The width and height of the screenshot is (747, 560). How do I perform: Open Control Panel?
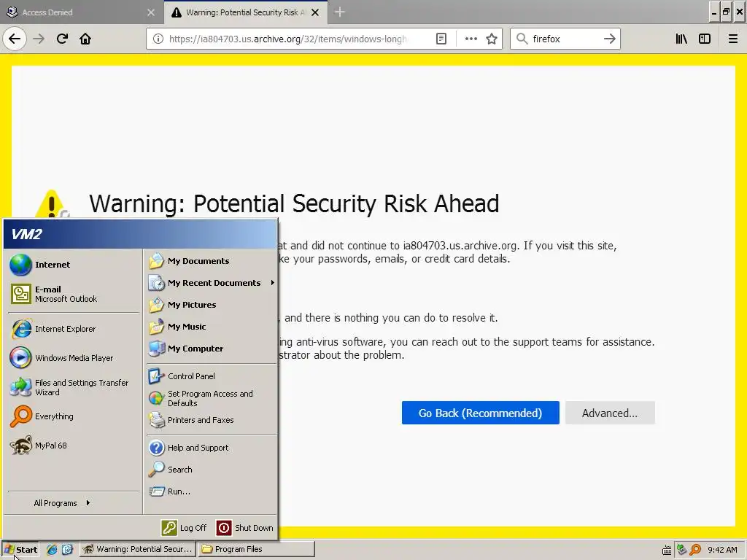point(212,376)
